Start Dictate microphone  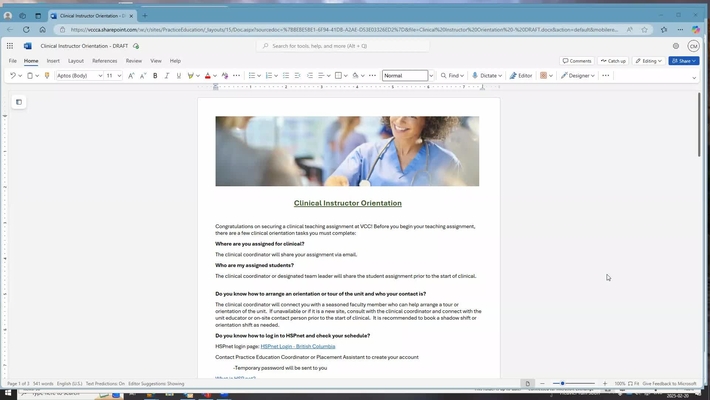486,76
